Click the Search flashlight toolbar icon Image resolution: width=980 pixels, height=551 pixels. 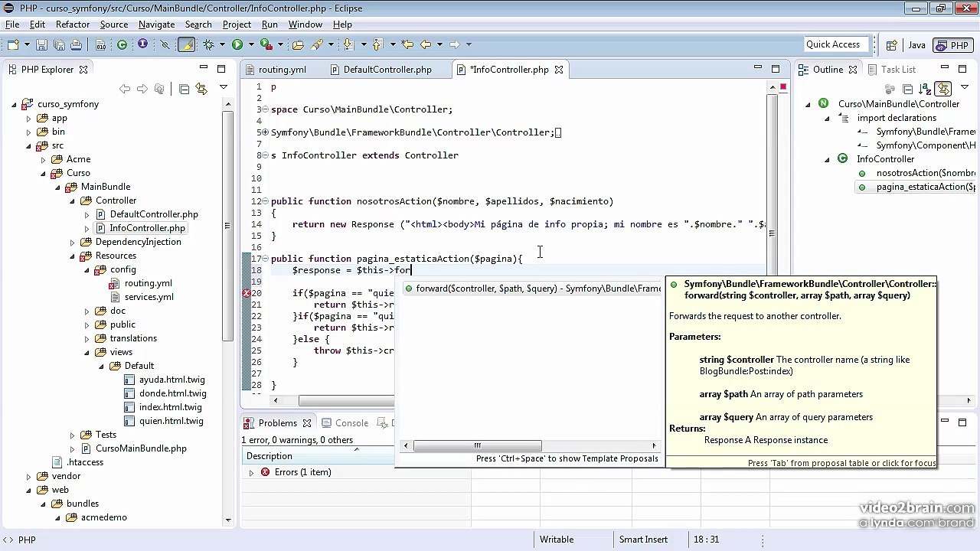(316, 44)
